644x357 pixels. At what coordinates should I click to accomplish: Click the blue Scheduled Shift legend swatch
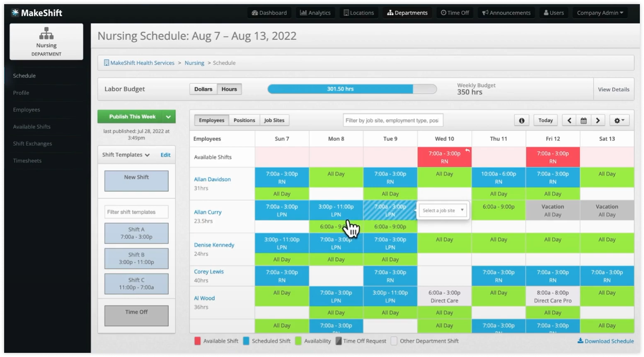(x=246, y=341)
